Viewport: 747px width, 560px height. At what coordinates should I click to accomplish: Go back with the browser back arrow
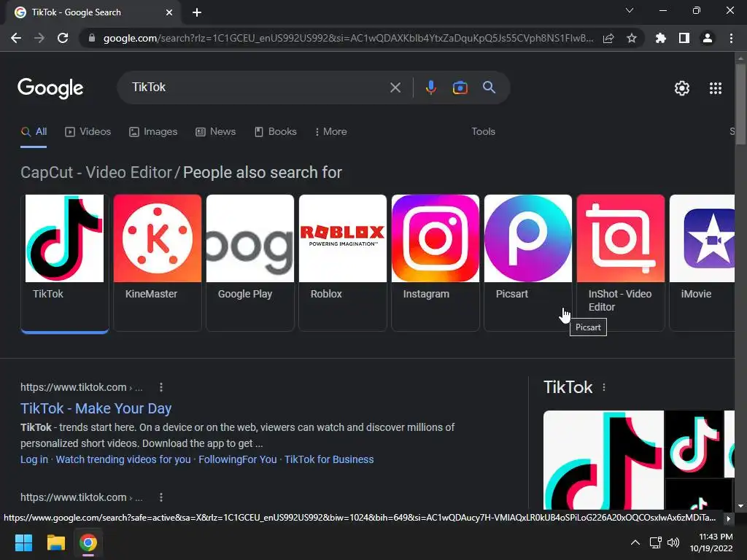pyautogui.click(x=16, y=38)
